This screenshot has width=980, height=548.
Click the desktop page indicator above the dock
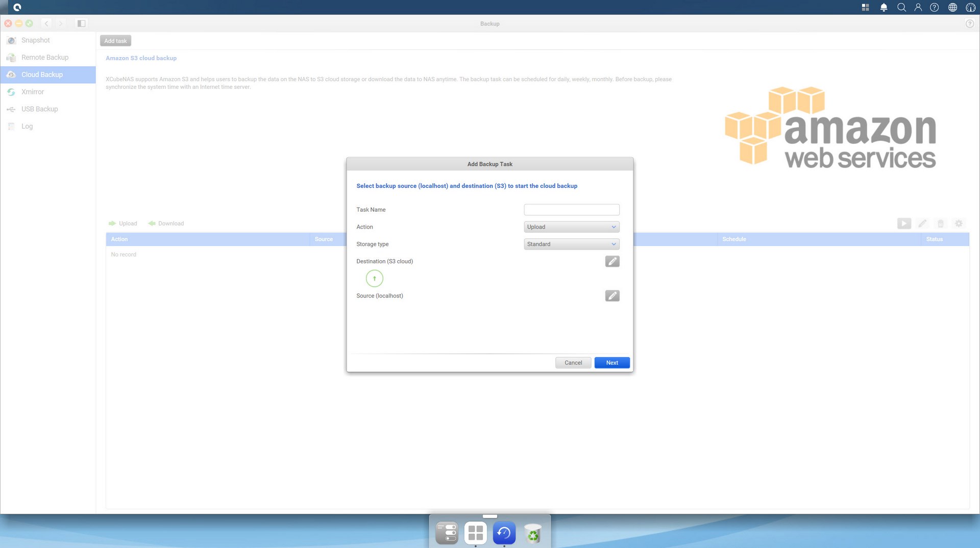click(x=490, y=516)
